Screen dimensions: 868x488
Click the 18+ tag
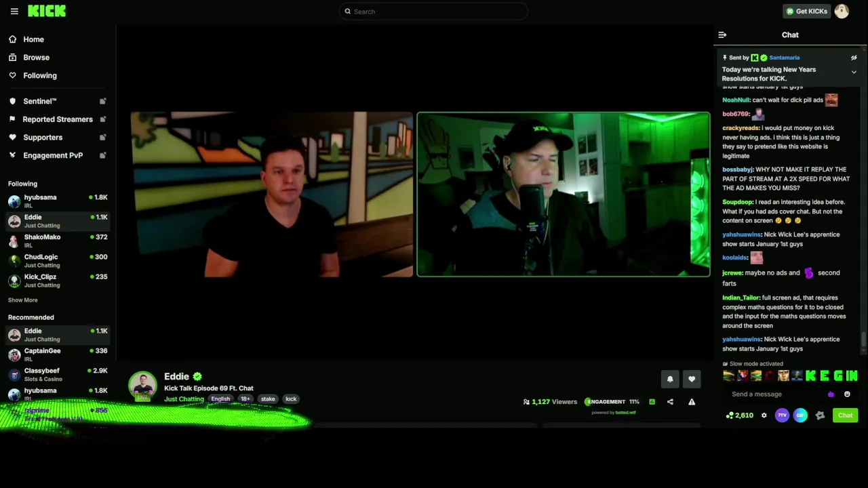click(245, 399)
